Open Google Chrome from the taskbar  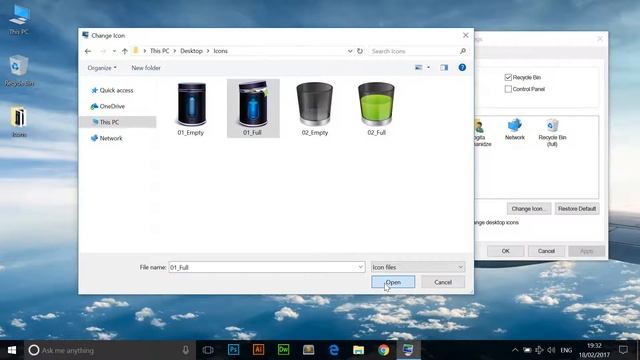pos(383,350)
